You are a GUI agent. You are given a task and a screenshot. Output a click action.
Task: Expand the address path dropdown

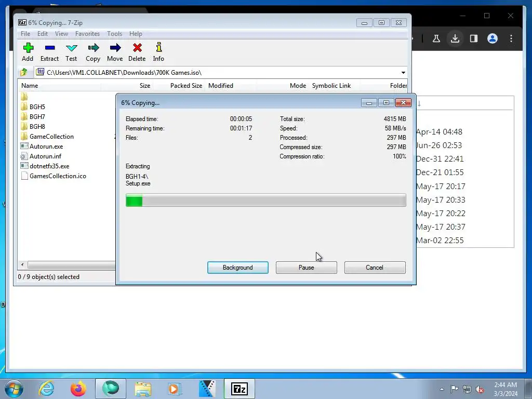(x=403, y=73)
